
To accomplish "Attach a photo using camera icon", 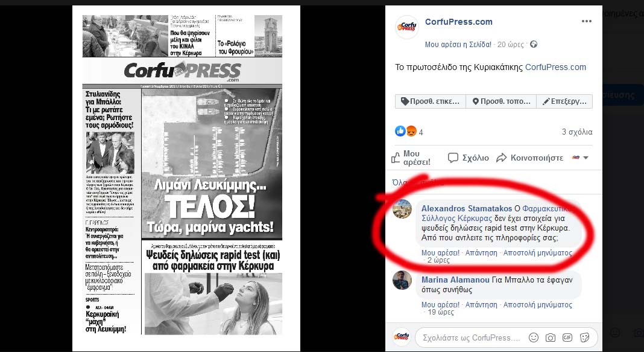I will (550, 338).
